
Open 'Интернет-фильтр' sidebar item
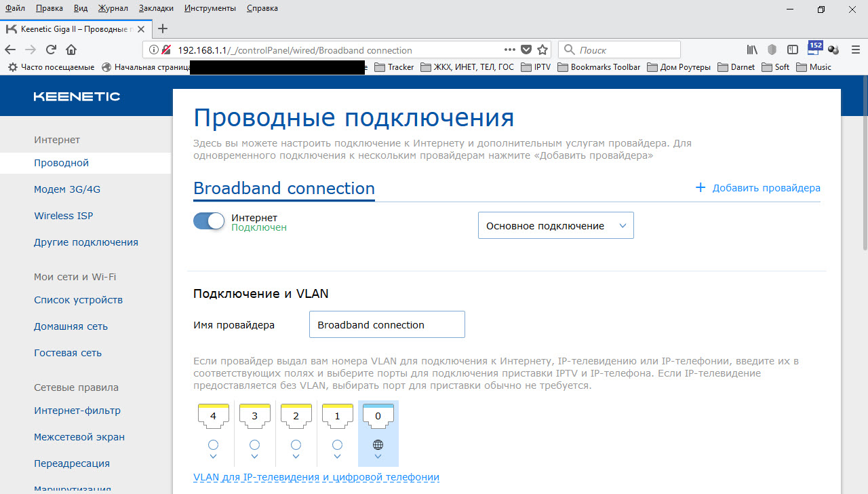point(77,411)
